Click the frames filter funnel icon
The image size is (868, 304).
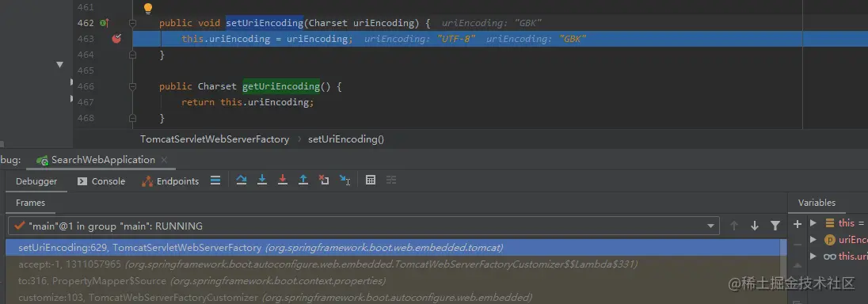775,226
